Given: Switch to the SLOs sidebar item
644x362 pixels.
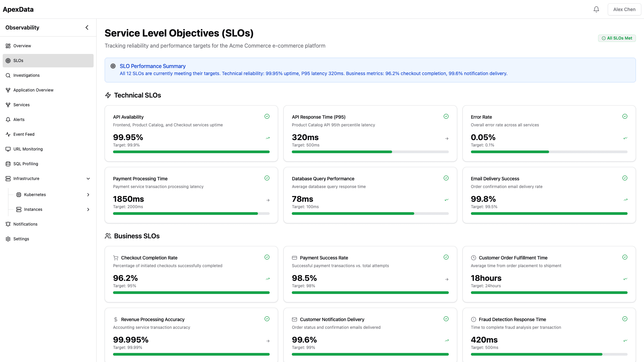Looking at the screenshot, I should point(18,60).
